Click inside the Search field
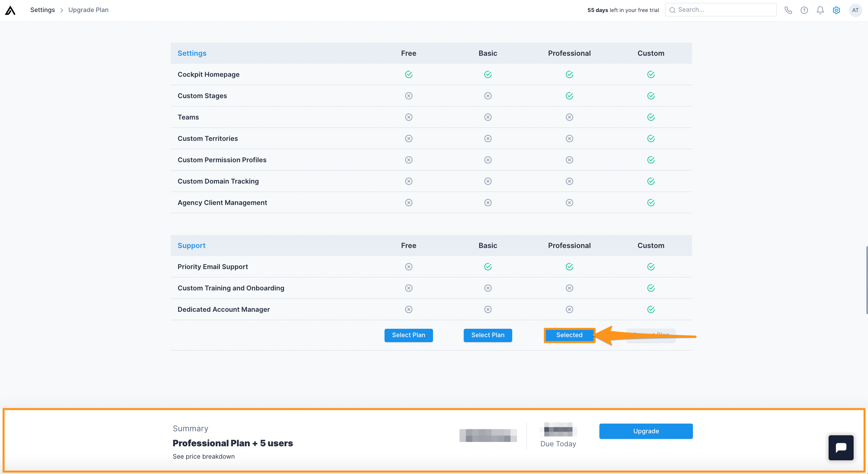This screenshot has width=868, height=474. click(721, 9)
